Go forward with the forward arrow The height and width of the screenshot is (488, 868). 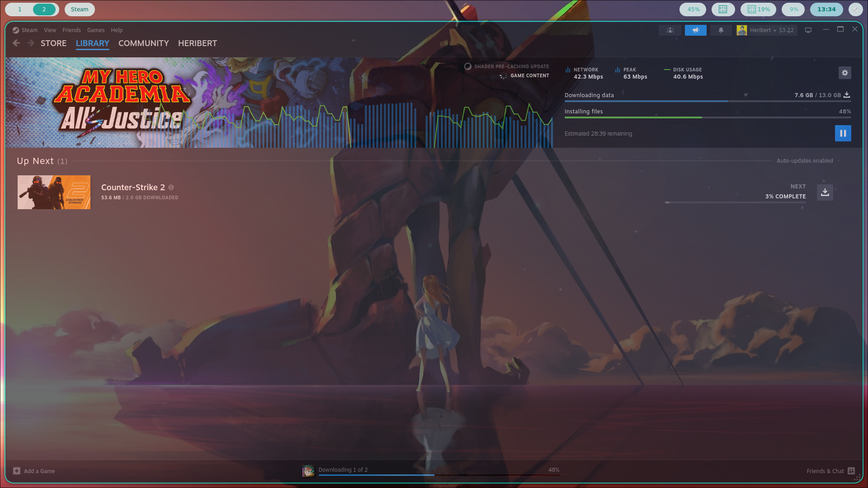coord(31,43)
